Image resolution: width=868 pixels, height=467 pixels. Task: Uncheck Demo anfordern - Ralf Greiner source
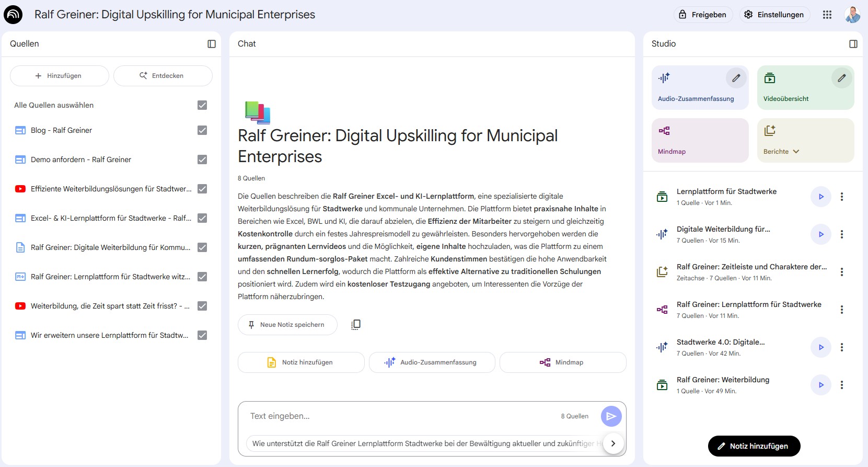point(202,160)
